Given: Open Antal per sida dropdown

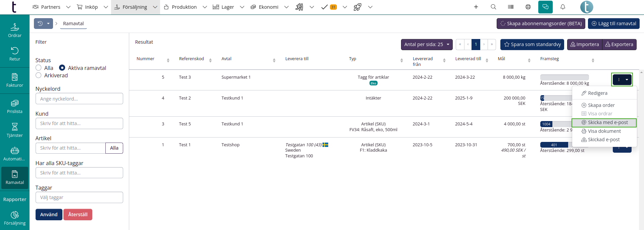Looking at the screenshot, I should [x=427, y=44].
